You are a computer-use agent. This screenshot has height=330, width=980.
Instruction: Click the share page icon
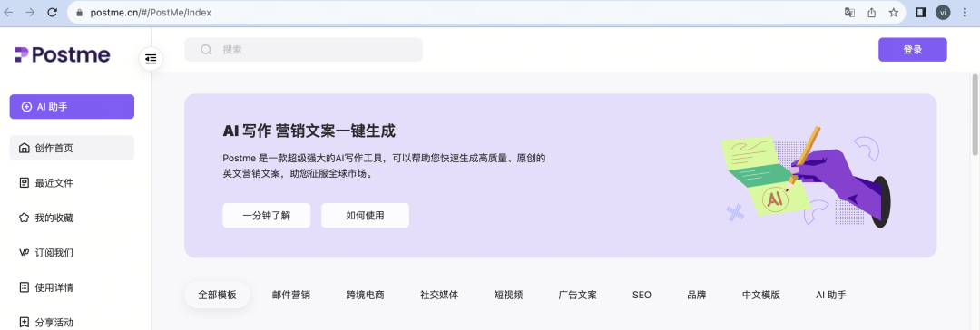[x=871, y=13]
